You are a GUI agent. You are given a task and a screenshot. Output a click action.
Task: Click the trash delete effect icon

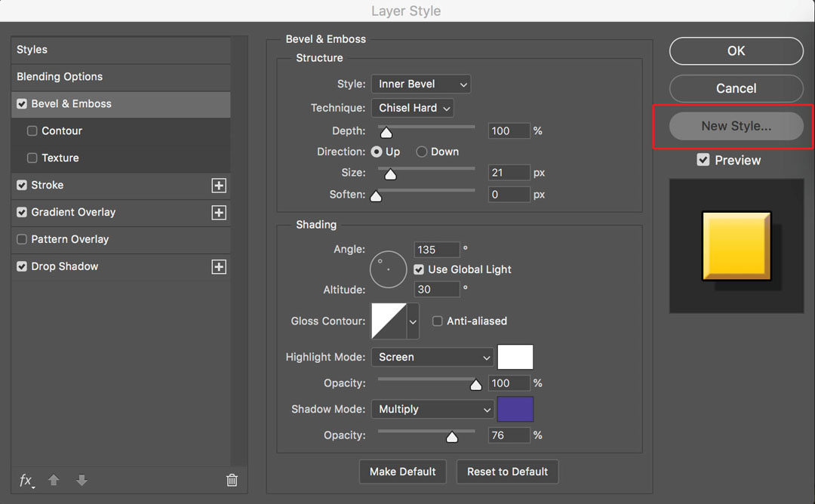232,480
